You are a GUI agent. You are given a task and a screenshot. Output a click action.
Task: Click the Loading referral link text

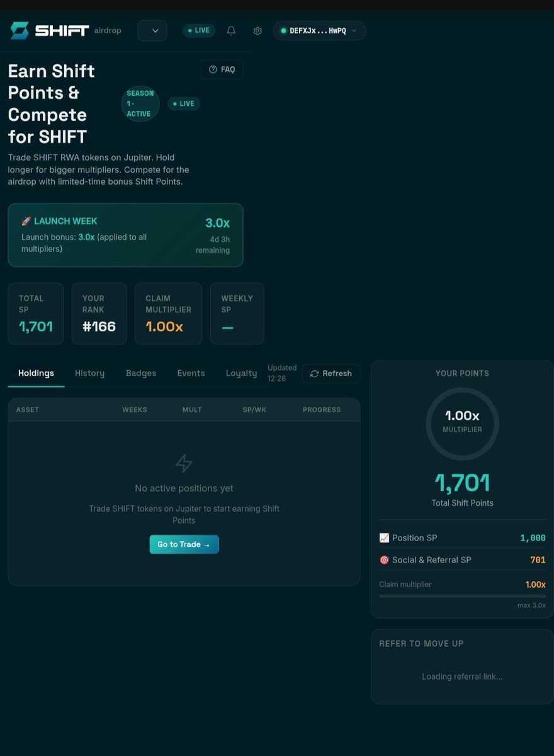tap(462, 677)
